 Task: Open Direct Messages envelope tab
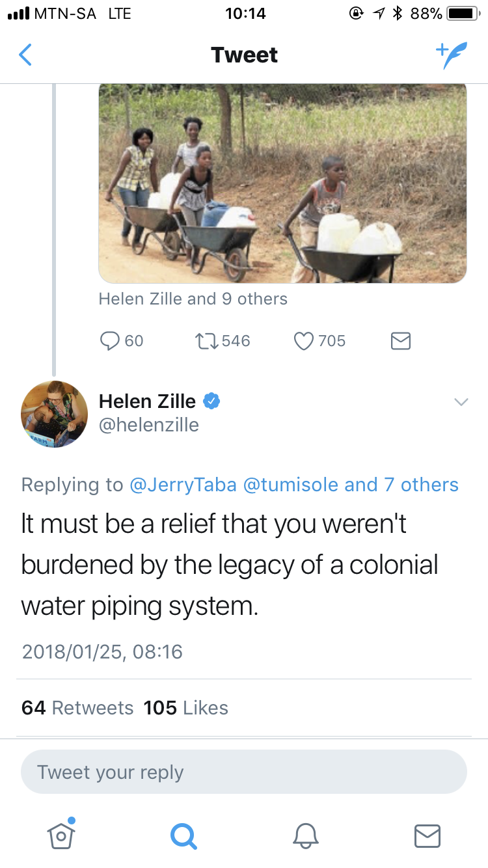(x=427, y=834)
